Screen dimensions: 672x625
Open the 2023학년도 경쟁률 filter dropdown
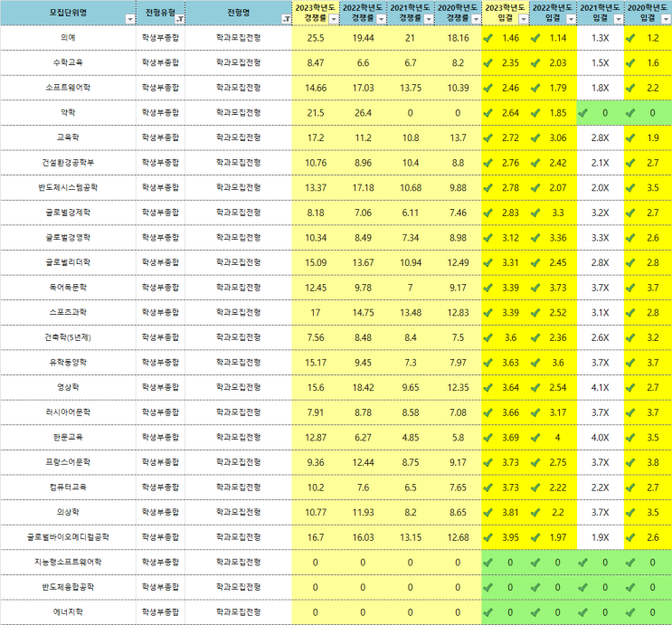(334, 19)
